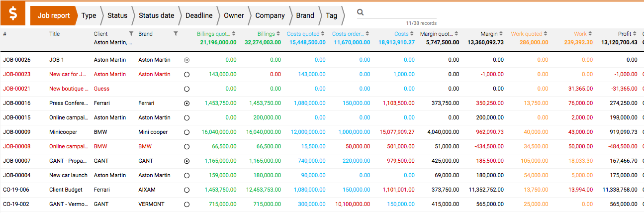Open the CO-19-006 Client Budget job
This screenshot has height=213, width=644.
[x=322, y=190]
